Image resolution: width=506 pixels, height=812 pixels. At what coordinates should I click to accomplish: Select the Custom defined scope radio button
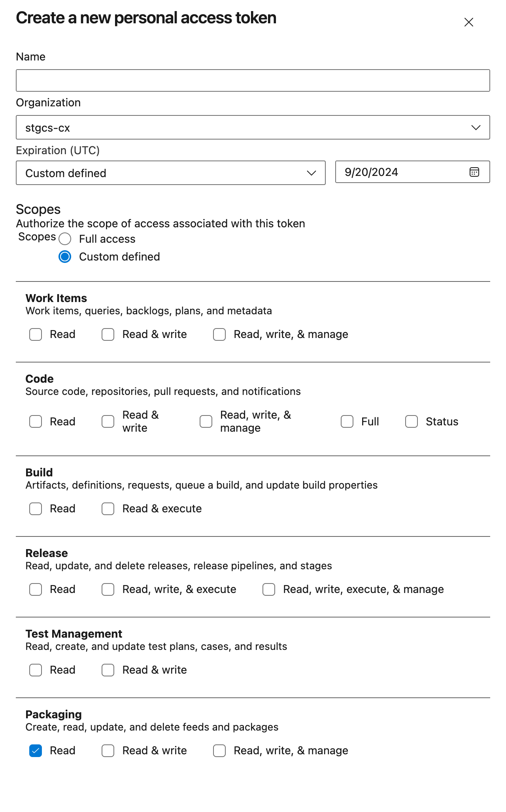pos(65,257)
